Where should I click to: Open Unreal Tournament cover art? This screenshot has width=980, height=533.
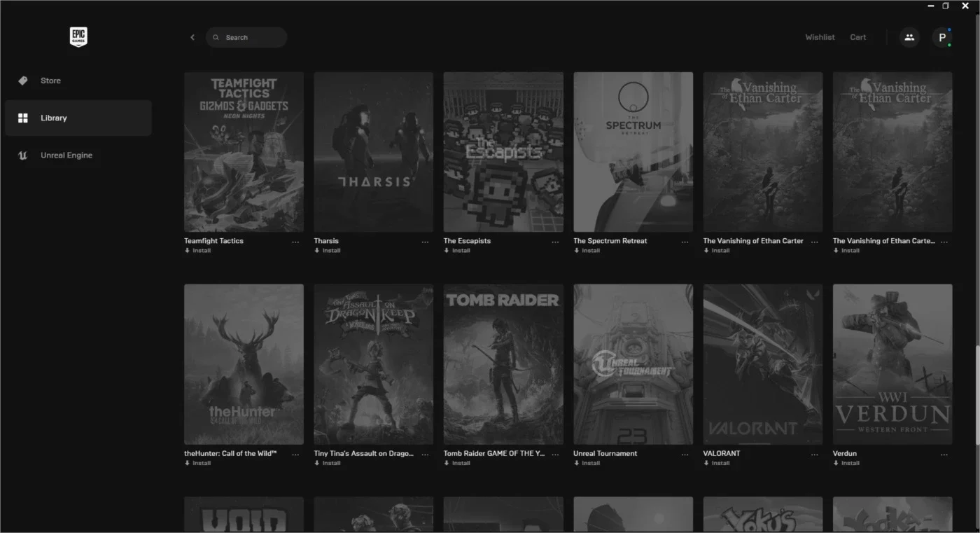pyautogui.click(x=633, y=364)
